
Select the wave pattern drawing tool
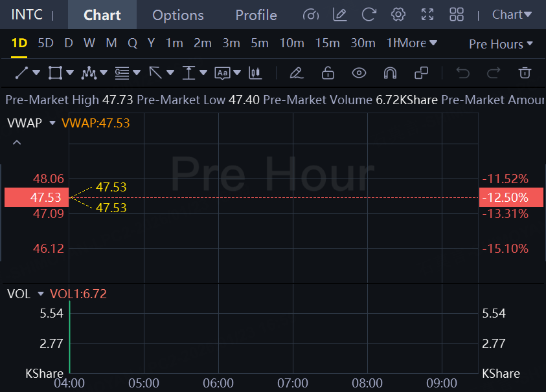pos(89,73)
